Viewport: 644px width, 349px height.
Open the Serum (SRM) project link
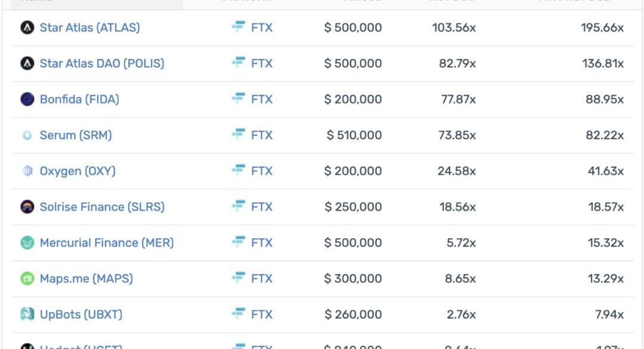click(76, 135)
